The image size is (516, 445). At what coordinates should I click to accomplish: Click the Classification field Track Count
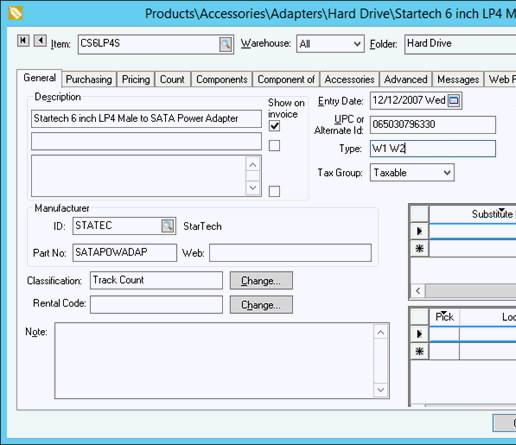[x=156, y=280]
